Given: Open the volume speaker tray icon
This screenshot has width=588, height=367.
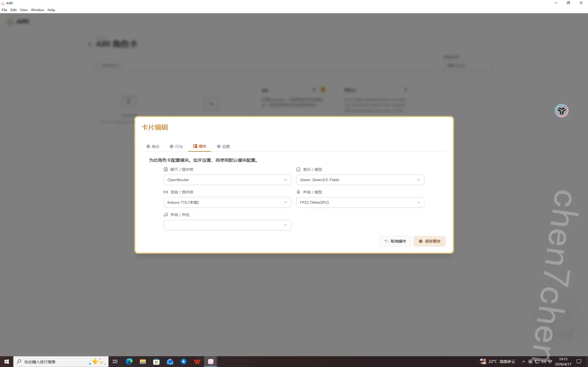Looking at the screenshot, I should 543,361.
